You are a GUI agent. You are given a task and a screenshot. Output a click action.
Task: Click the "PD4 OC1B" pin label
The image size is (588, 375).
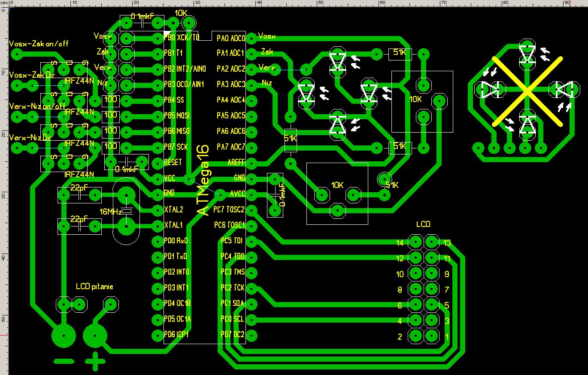click(177, 303)
